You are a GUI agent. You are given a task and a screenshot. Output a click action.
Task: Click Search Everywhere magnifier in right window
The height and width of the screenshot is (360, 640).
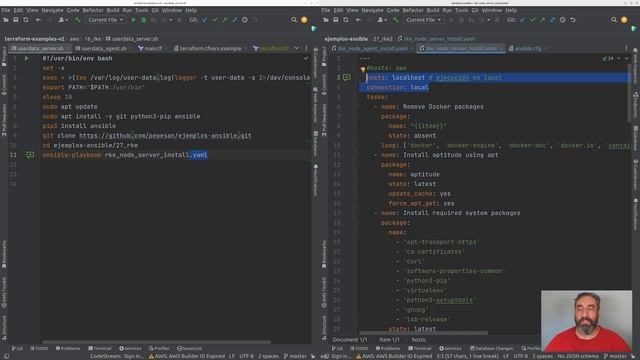(x=614, y=20)
